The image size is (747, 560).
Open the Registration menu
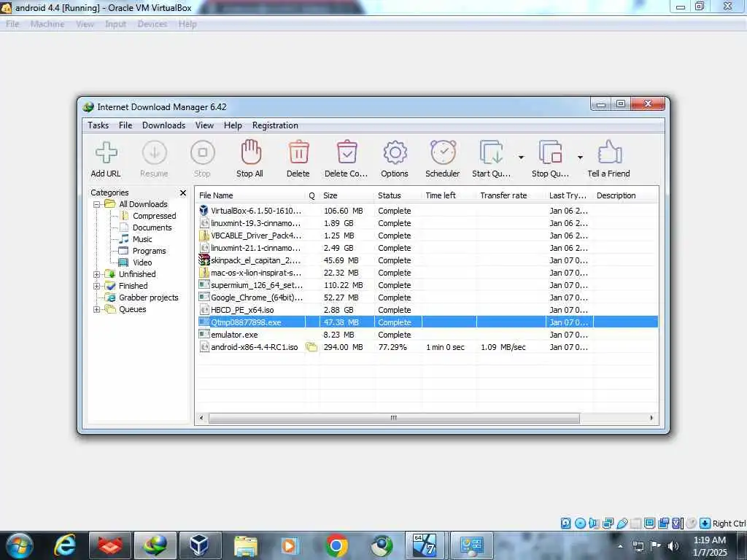click(275, 125)
